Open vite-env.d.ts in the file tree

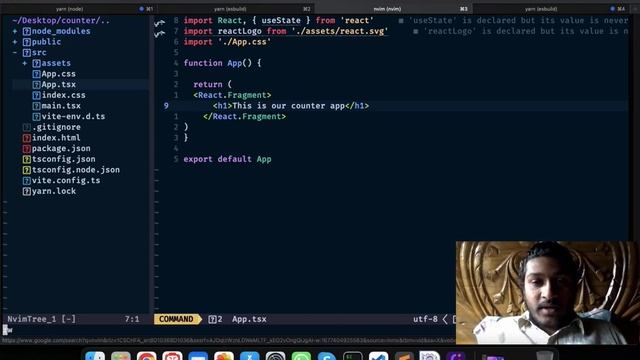pyautogui.click(x=73, y=116)
